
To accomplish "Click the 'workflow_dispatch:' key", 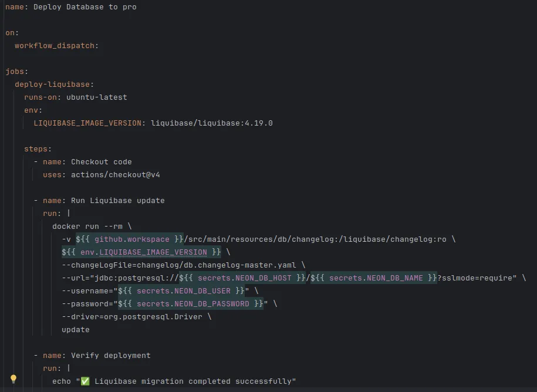I will [56, 46].
